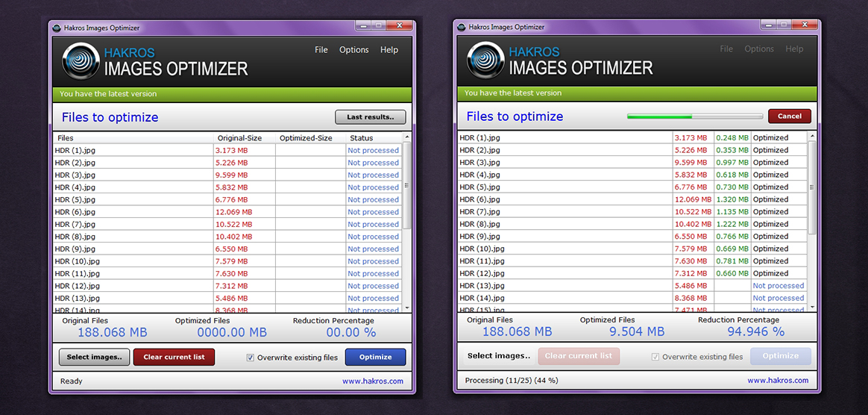Click Not processed status for HDR (4).jpg in the Ready window

click(373, 187)
